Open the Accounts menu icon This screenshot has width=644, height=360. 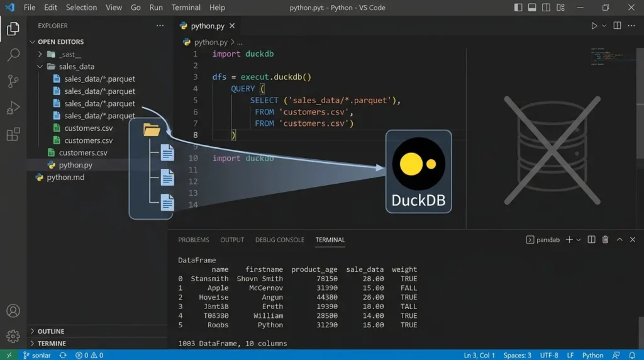coord(13,311)
